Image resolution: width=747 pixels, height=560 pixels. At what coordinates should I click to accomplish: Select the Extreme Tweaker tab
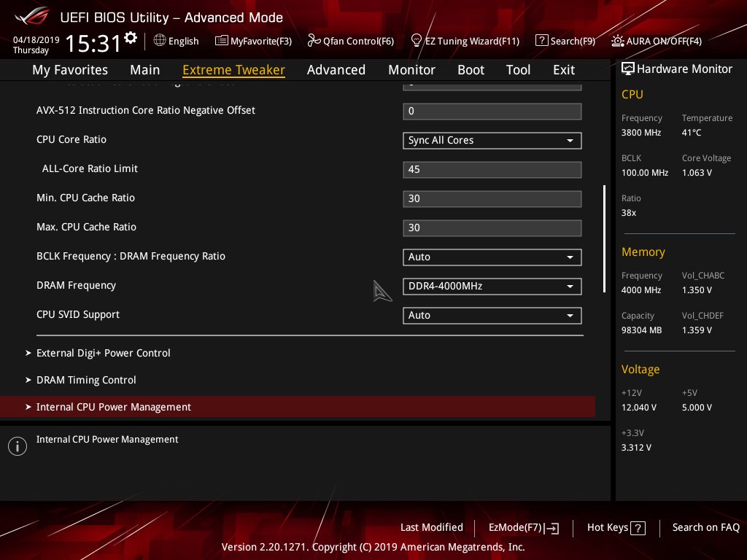pos(233,69)
